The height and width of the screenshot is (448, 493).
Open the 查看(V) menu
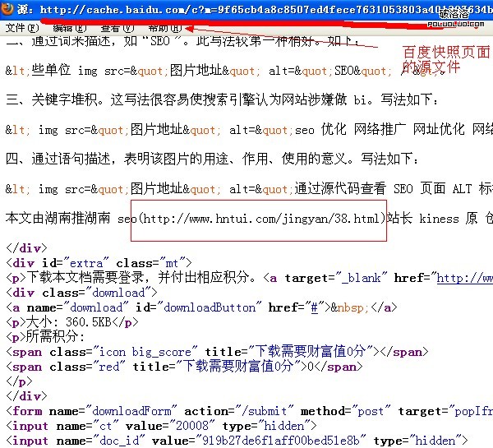pyautogui.click(x=117, y=28)
